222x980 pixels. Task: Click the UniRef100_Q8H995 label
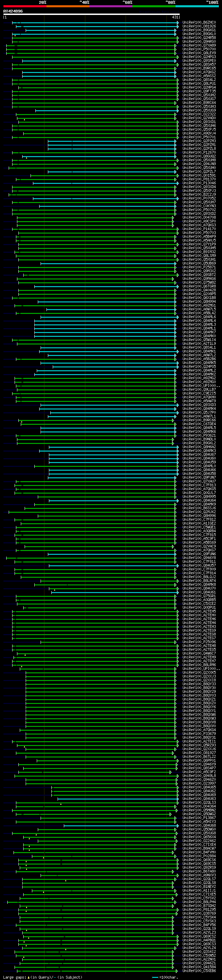click(x=199, y=496)
